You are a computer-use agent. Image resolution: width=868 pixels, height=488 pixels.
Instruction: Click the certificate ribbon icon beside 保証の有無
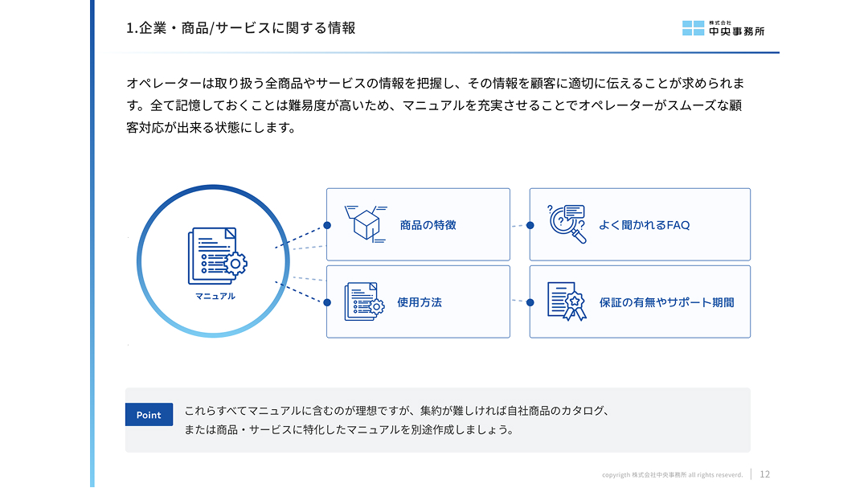(x=567, y=301)
